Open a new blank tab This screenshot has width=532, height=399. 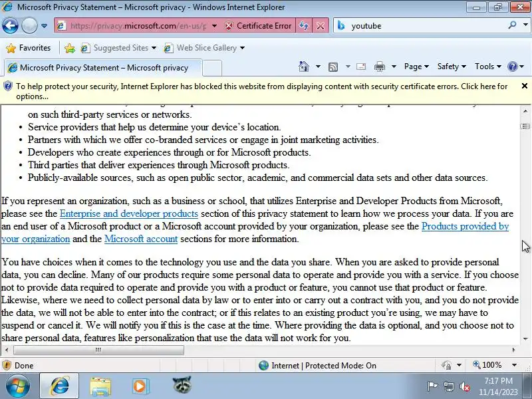pos(212,68)
